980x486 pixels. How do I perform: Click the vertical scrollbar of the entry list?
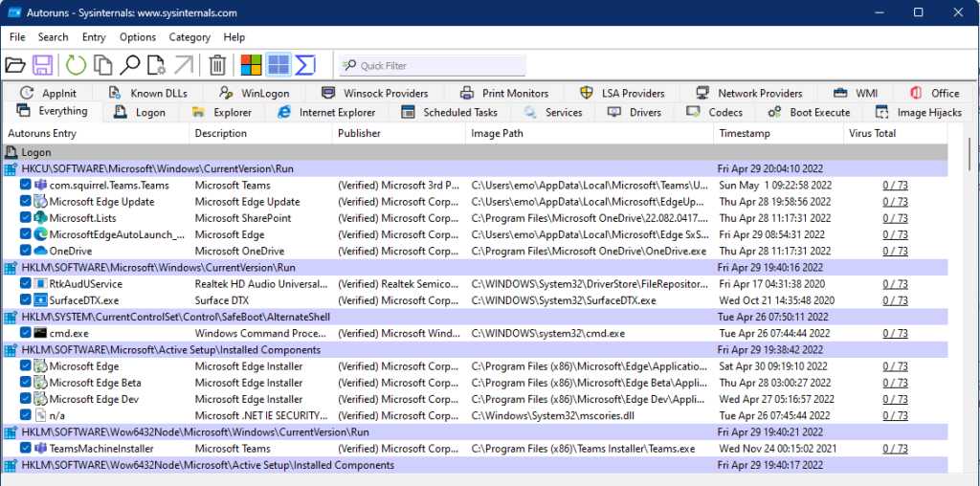tap(970, 287)
